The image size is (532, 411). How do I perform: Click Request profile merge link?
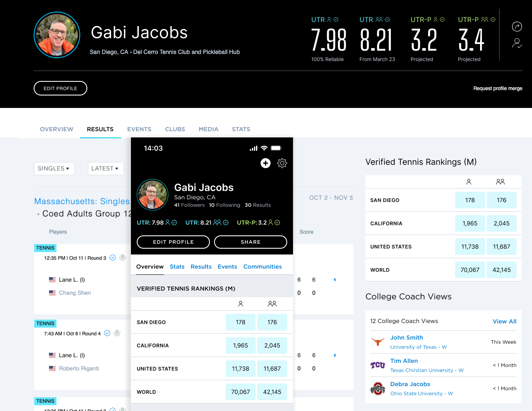[x=498, y=88]
